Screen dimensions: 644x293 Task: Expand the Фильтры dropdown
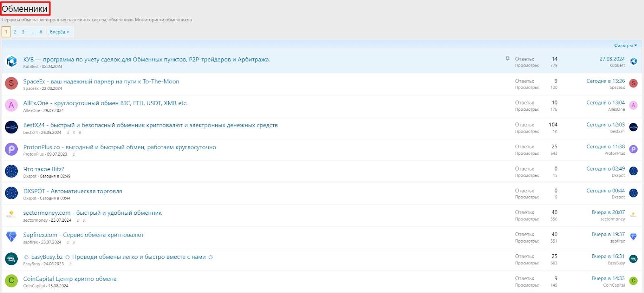(625, 46)
